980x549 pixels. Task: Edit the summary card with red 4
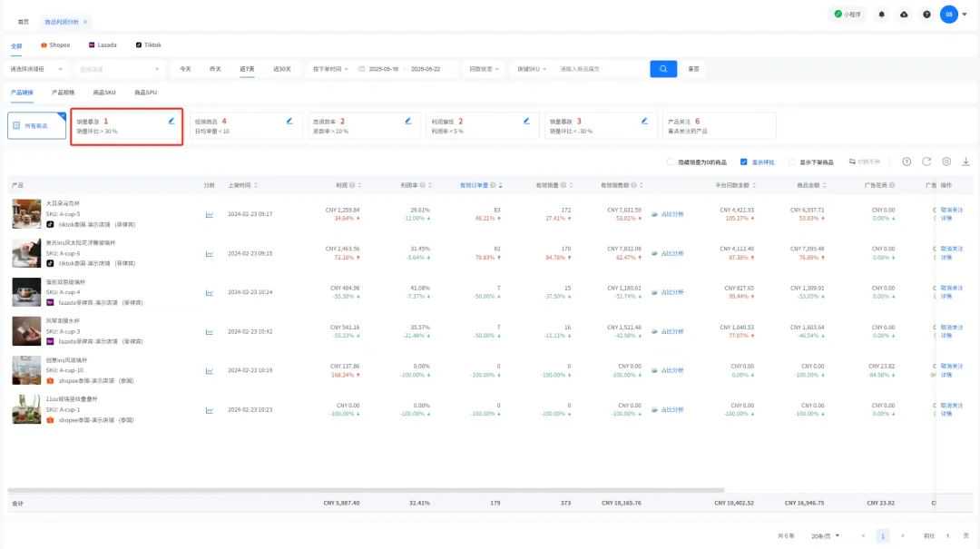pos(289,122)
